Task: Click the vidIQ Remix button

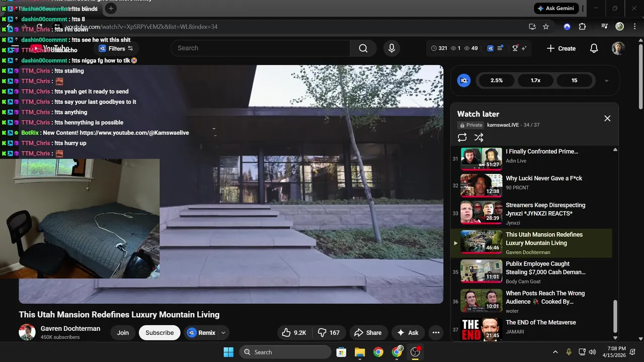Action: point(201,332)
